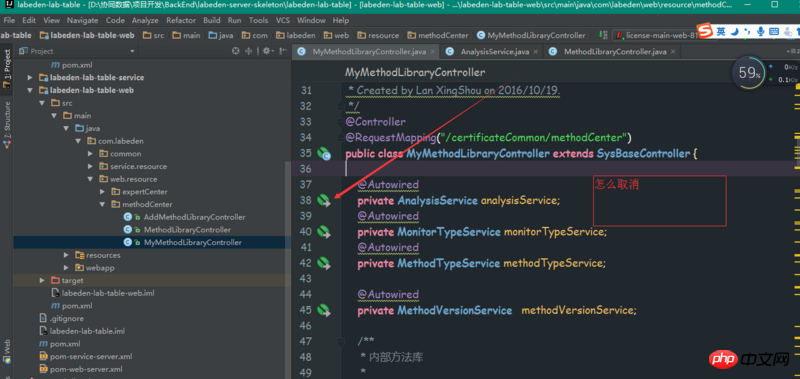Click the tab file icon for AnalysisService.java
Screen dimensions: 800x379
pyautogui.click(x=449, y=52)
